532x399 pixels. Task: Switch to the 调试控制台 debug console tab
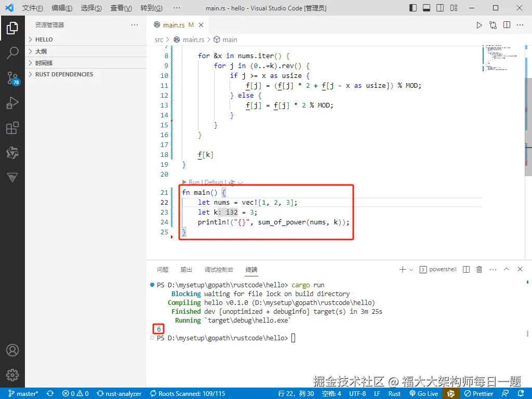tap(219, 270)
